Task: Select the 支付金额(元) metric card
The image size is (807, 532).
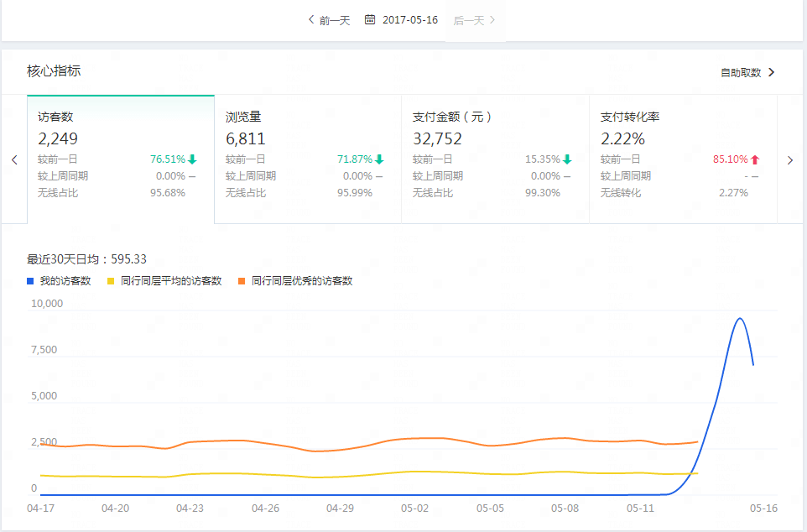Action: [495, 159]
